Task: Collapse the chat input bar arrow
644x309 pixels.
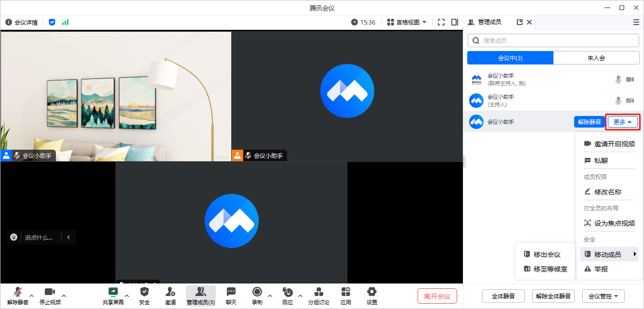Action: [68, 237]
